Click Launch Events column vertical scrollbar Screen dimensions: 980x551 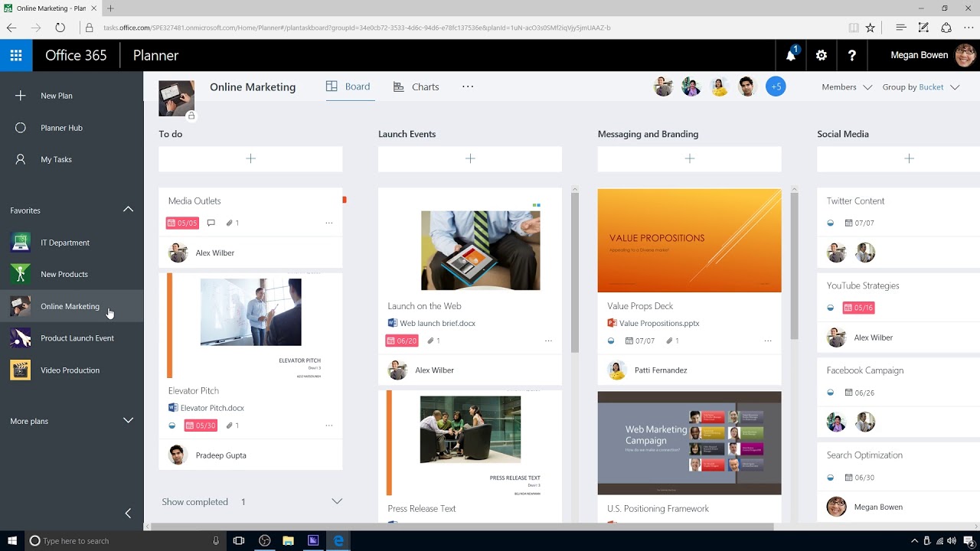click(575, 274)
